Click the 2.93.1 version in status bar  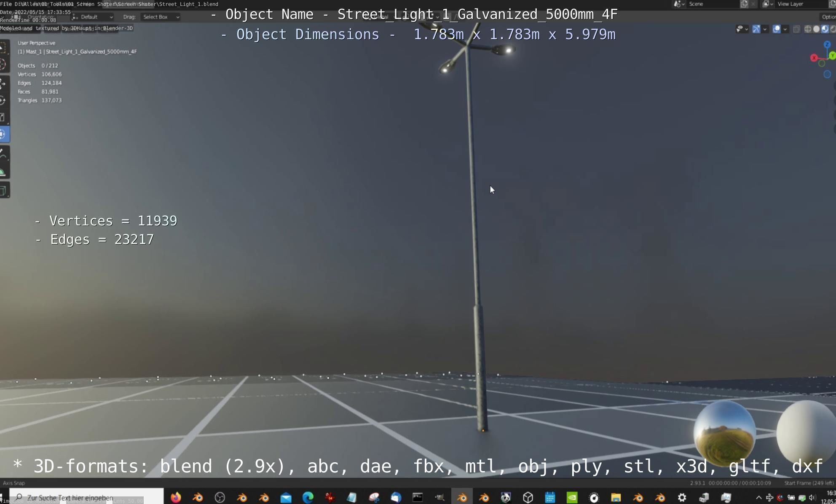pos(697,483)
